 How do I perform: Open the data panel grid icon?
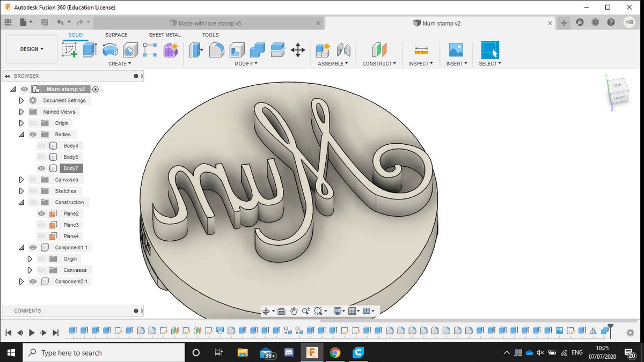tap(8, 23)
